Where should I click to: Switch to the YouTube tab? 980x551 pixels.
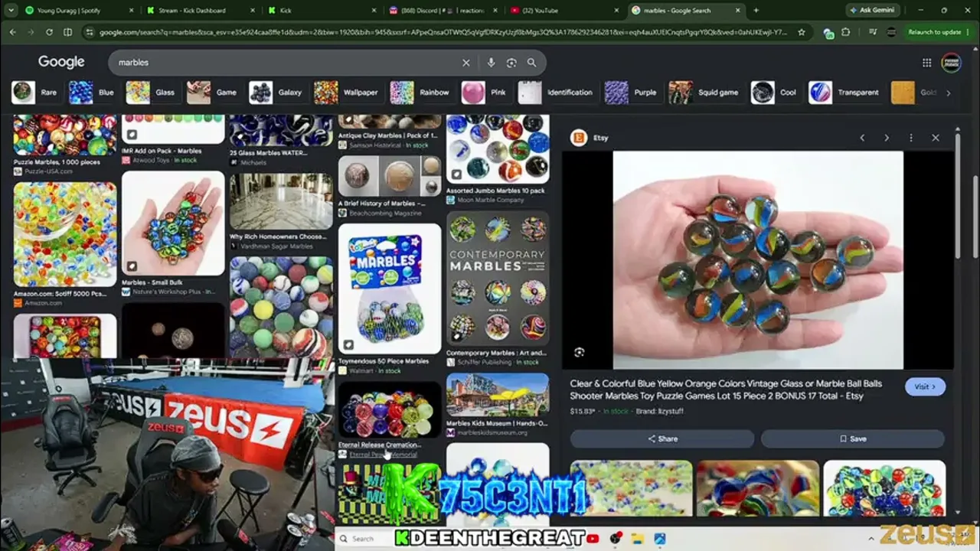[564, 11]
